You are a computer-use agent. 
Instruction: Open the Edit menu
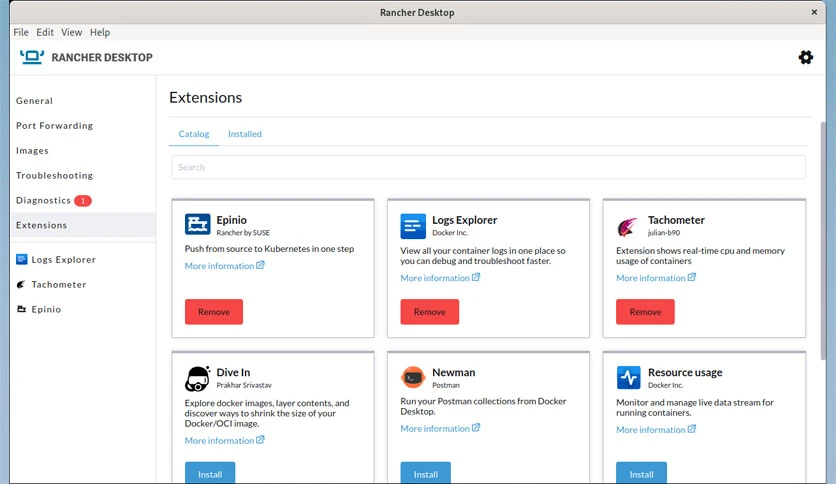[x=45, y=33]
